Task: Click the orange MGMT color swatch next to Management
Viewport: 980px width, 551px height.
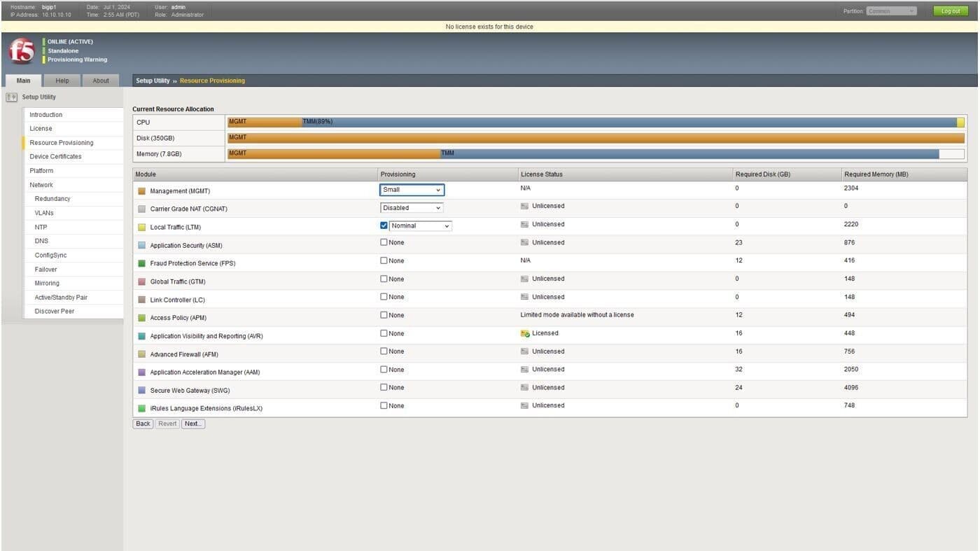Action: point(143,190)
